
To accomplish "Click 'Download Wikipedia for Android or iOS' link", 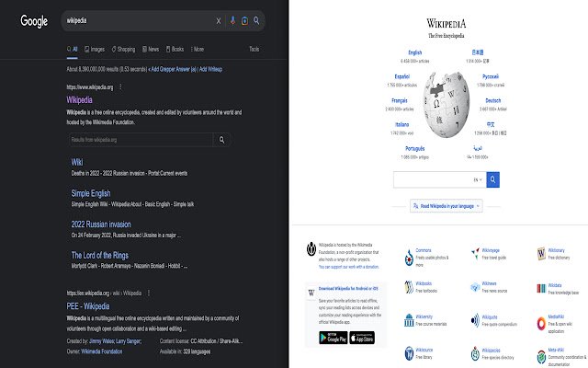I will point(348,289).
